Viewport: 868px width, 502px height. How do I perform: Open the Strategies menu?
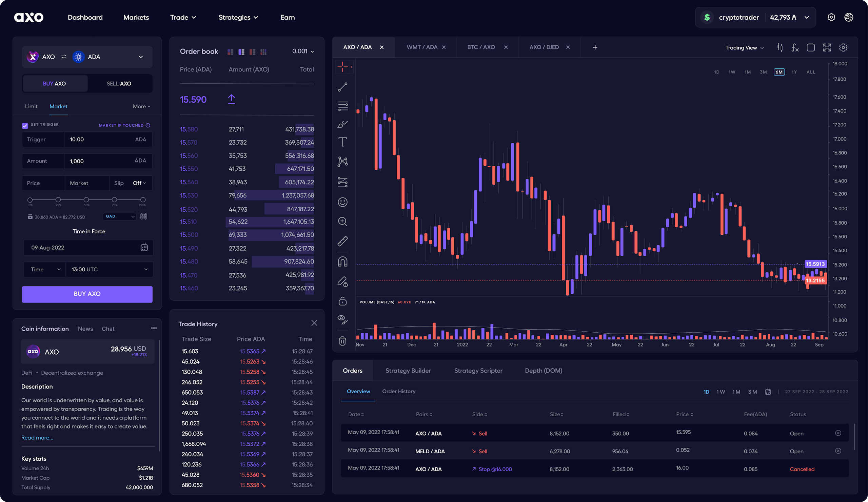(238, 17)
